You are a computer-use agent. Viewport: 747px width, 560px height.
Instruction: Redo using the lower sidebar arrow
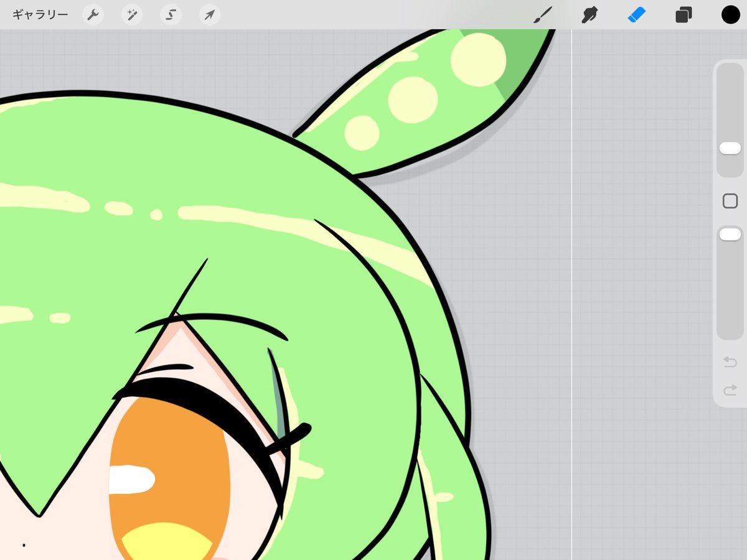tap(730, 391)
